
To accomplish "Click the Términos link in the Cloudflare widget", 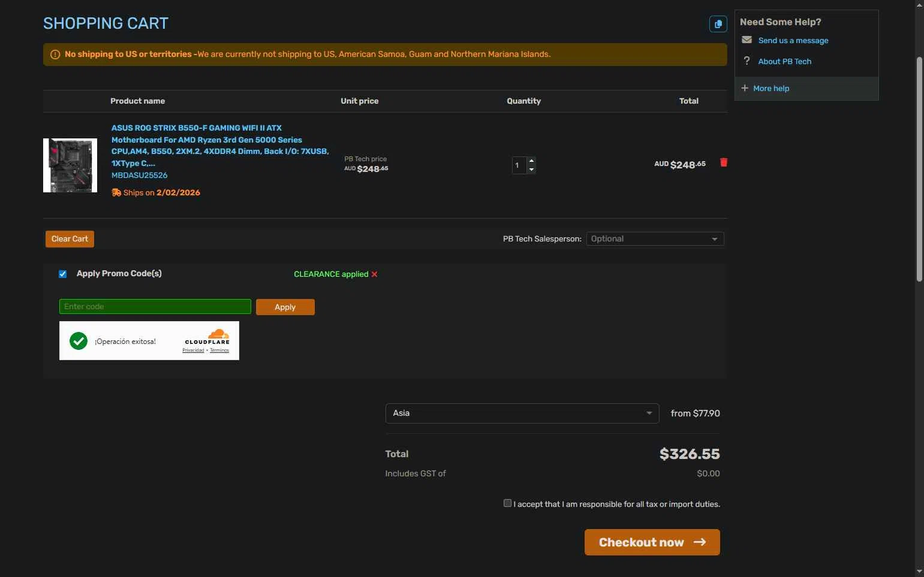I will tap(219, 351).
